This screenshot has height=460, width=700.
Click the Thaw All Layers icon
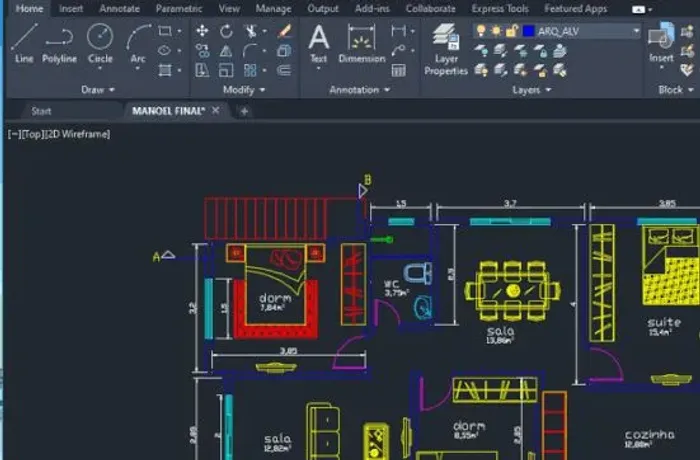pos(521,70)
